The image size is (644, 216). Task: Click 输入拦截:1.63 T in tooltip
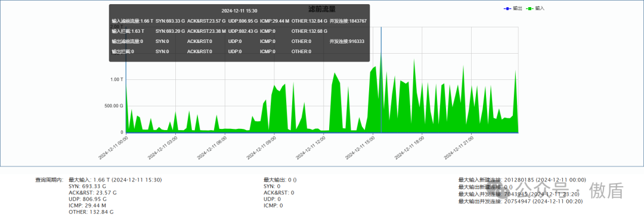tap(128, 31)
